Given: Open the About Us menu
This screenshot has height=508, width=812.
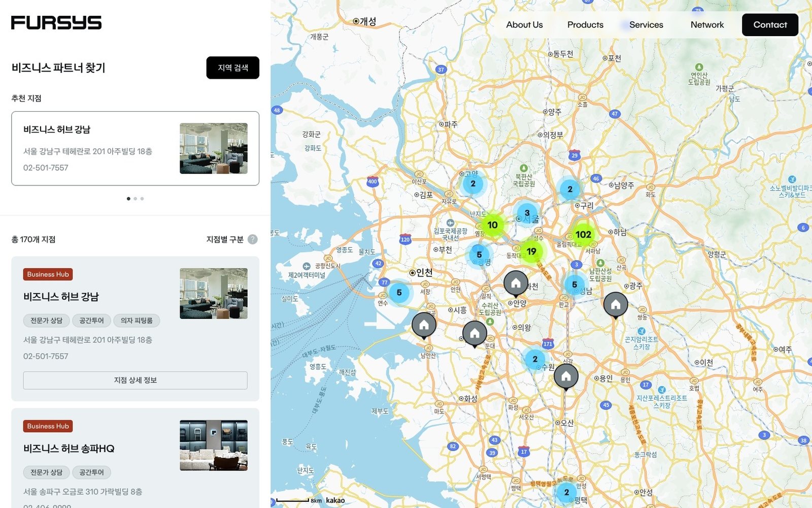Looking at the screenshot, I should (x=524, y=25).
